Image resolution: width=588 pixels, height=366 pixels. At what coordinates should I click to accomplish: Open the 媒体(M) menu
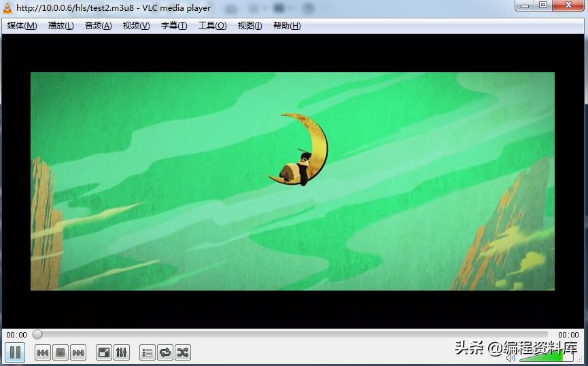click(x=22, y=26)
